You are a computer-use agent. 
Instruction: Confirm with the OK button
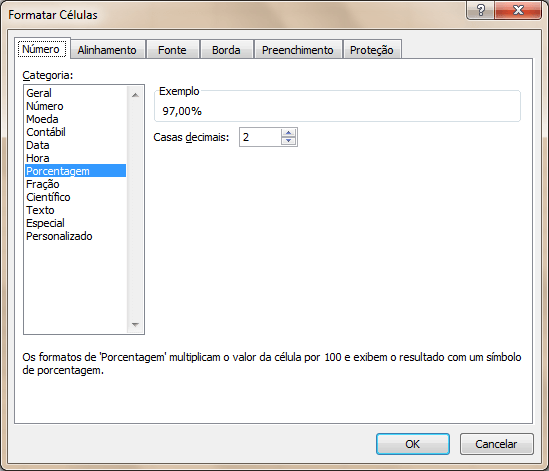pyautogui.click(x=413, y=444)
